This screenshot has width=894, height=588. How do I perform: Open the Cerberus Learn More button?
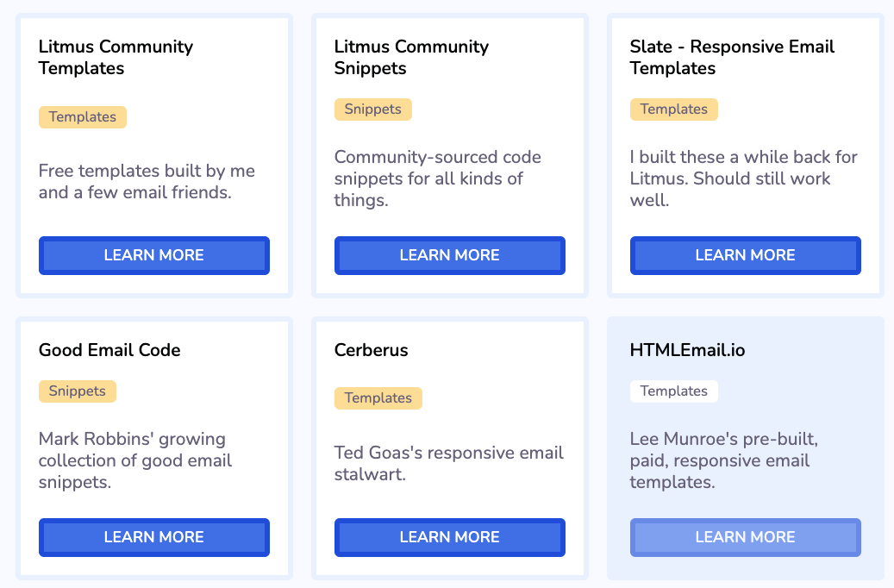pos(449,537)
